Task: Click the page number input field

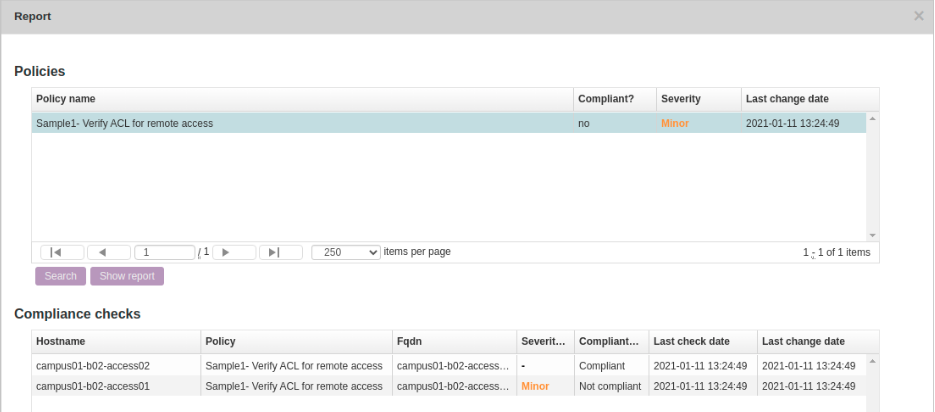Action: (x=164, y=253)
